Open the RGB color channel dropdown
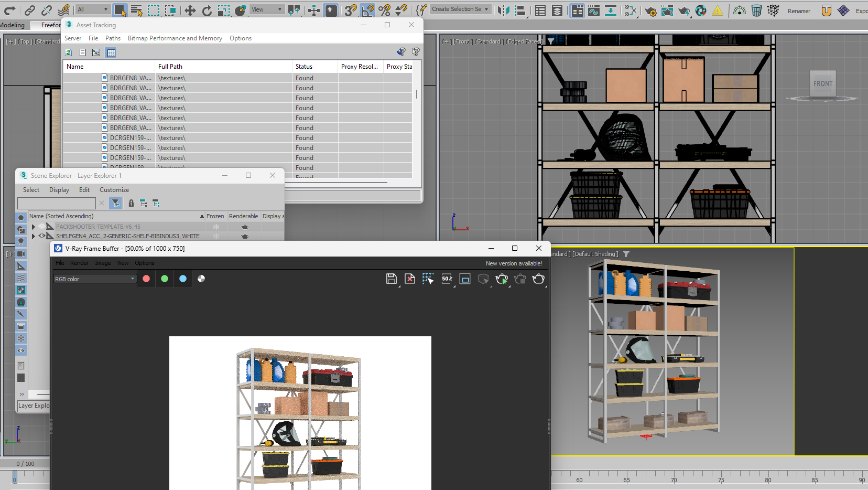The height and width of the screenshot is (490, 868). [94, 279]
